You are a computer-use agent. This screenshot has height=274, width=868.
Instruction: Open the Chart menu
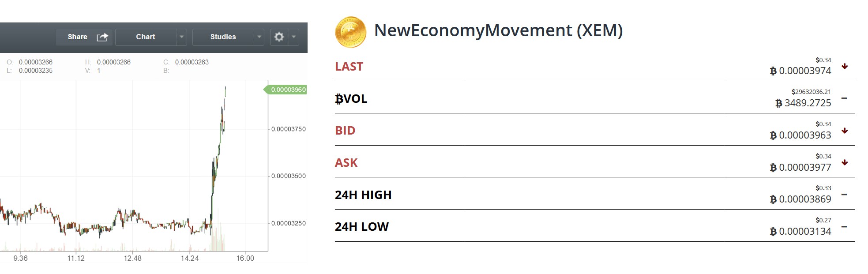[146, 37]
